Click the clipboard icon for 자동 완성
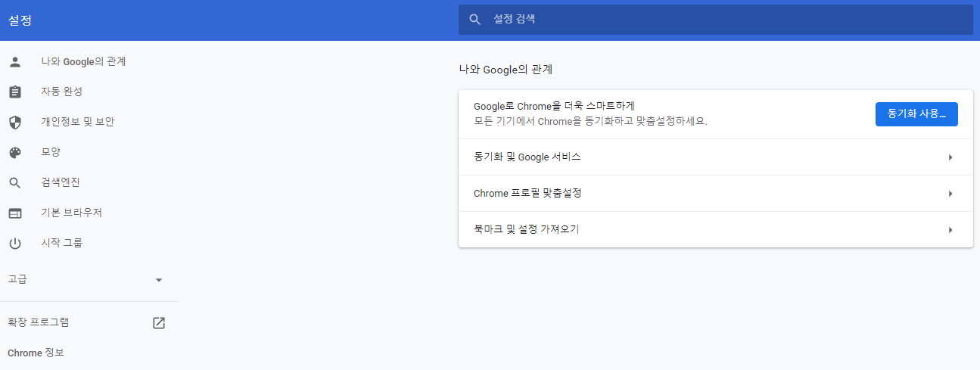The height and width of the screenshot is (370, 980). click(15, 92)
